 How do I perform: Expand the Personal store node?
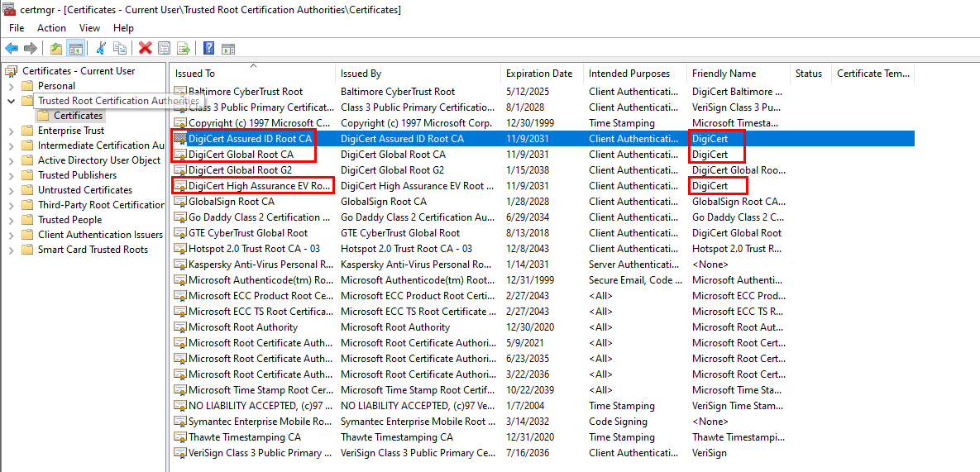coord(12,85)
